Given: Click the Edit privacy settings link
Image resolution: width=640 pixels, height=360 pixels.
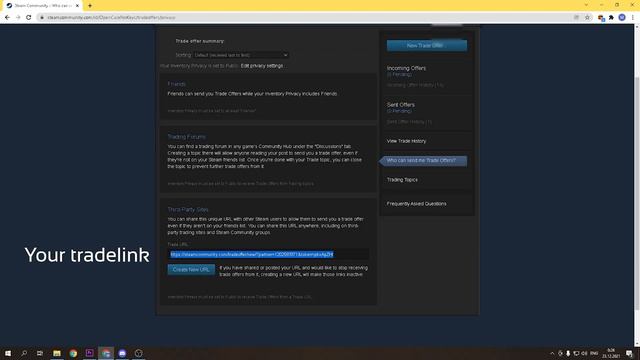Looking at the screenshot, I should pyautogui.click(x=262, y=66).
